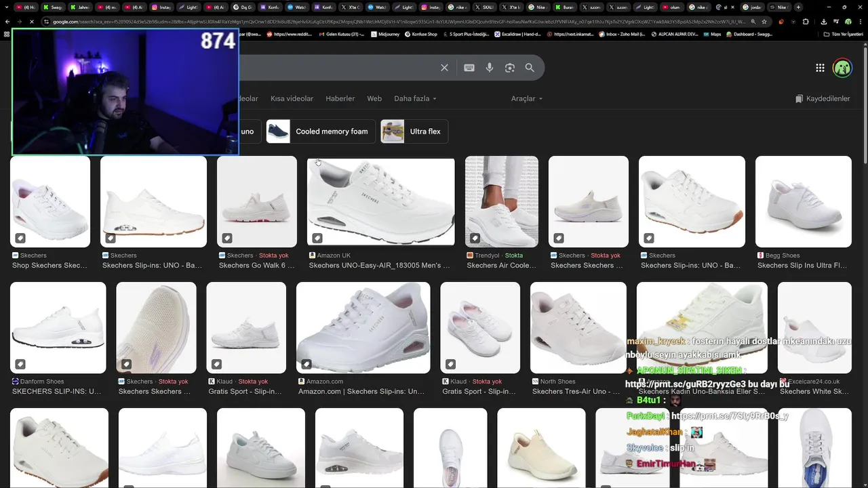This screenshot has width=868, height=488.
Task: Bookmark this page with the star icon
Action: [x=764, y=22]
